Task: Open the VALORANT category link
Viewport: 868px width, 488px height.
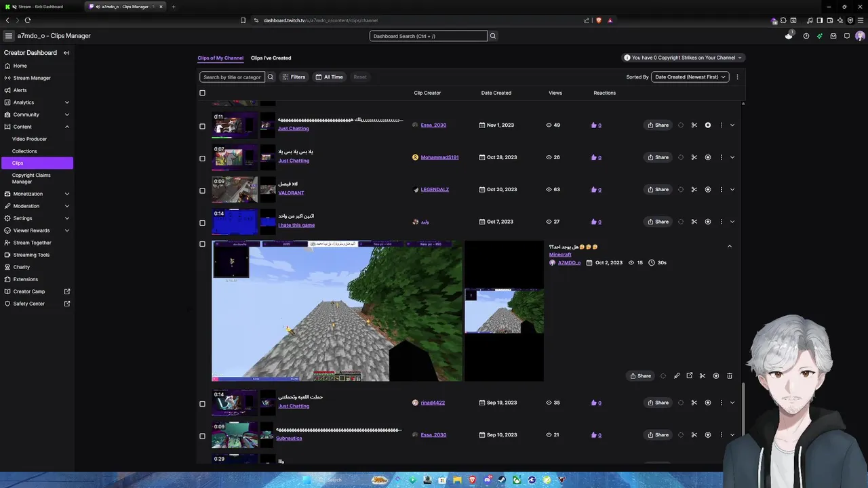Action: point(291,193)
